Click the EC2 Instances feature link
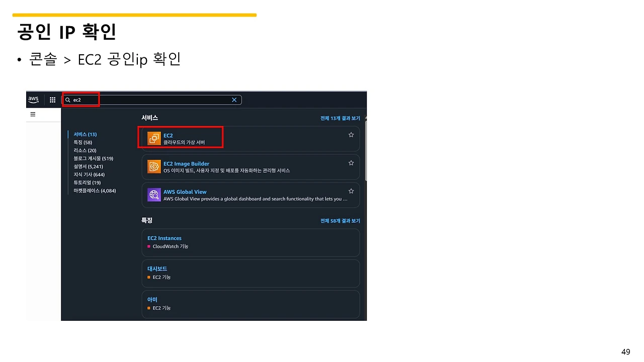This screenshot has width=644, height=362. (x=164, y=238)
